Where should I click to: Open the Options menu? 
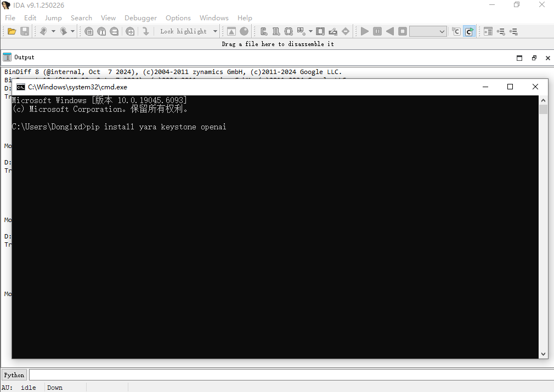click(178, 18)
